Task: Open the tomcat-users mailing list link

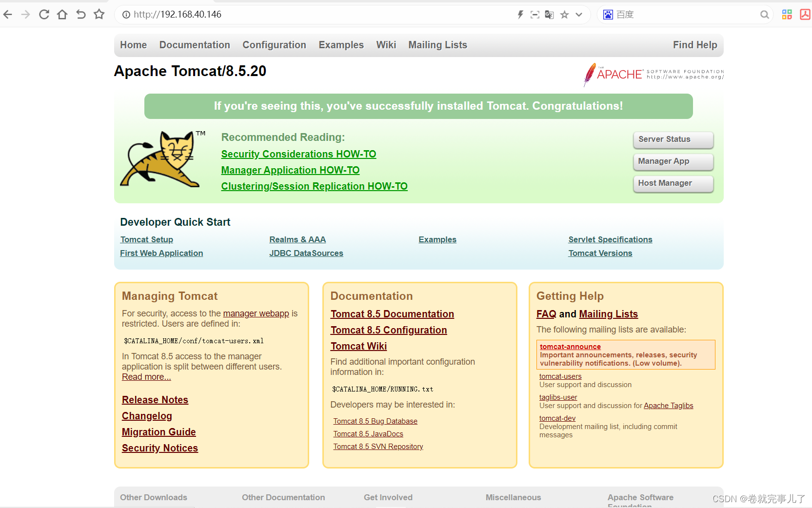Action: pyautogui.click(x=560, y=376)
